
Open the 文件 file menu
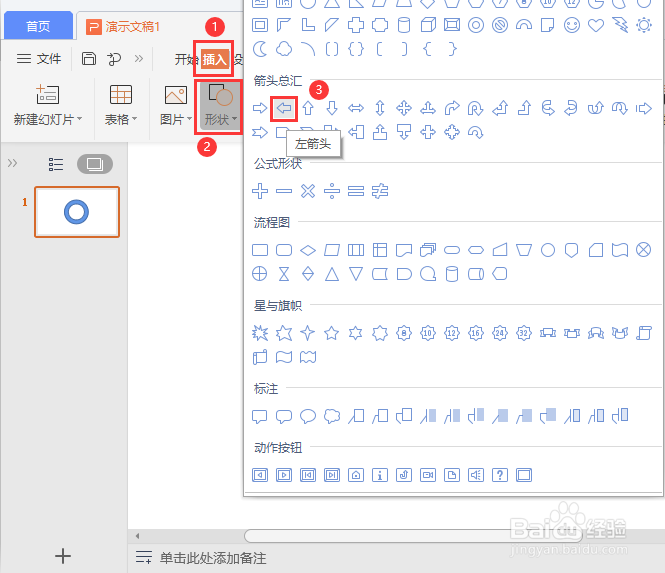pos(39,59)
